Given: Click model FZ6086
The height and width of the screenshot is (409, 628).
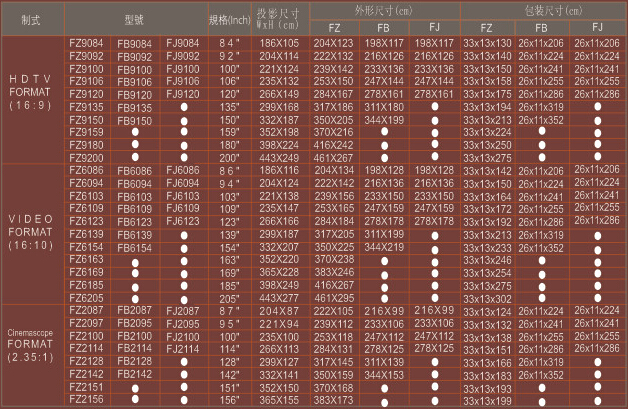Looking at the screenshot, I should (x=86, y=170).
